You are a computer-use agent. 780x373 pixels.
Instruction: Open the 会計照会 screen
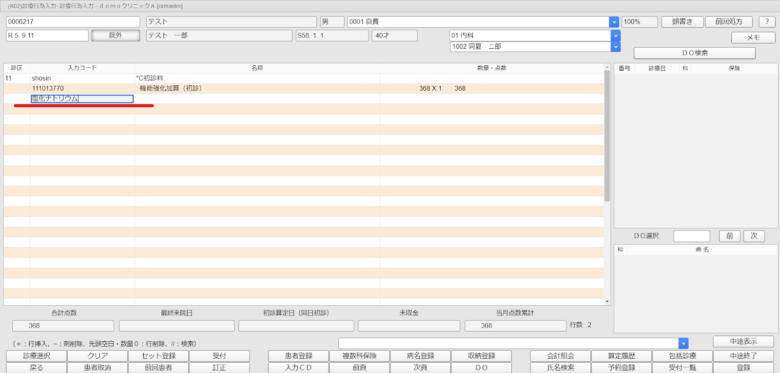pos(560,356)
